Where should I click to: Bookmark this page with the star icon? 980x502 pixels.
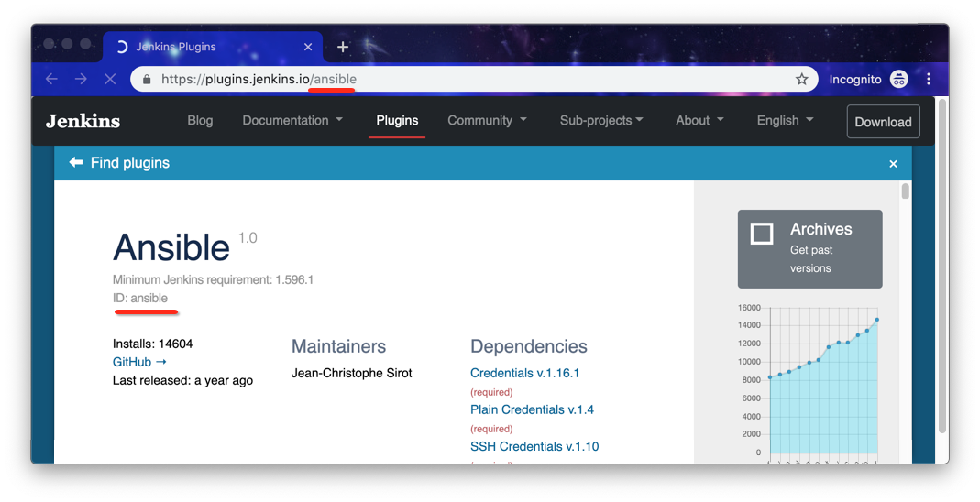tap(801, 80)
